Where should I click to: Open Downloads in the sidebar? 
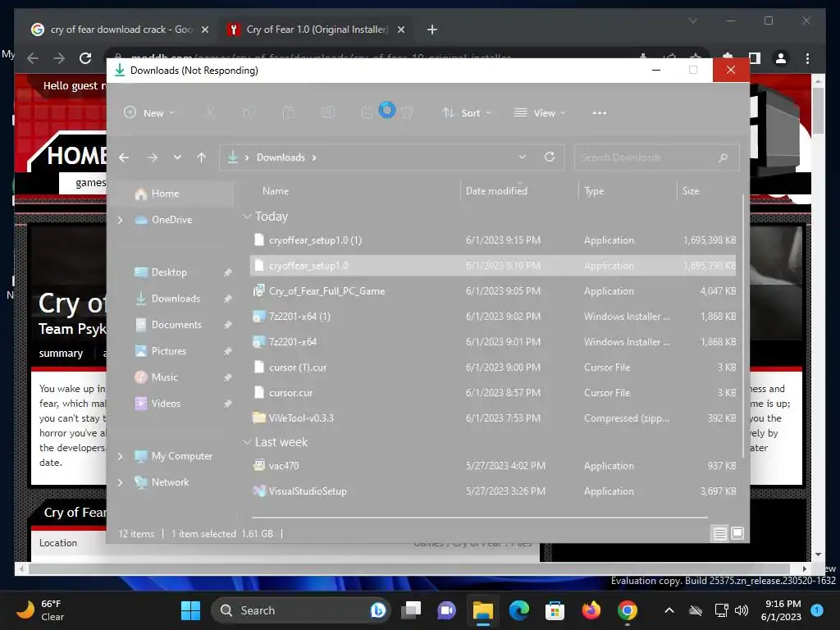[174, 299]
